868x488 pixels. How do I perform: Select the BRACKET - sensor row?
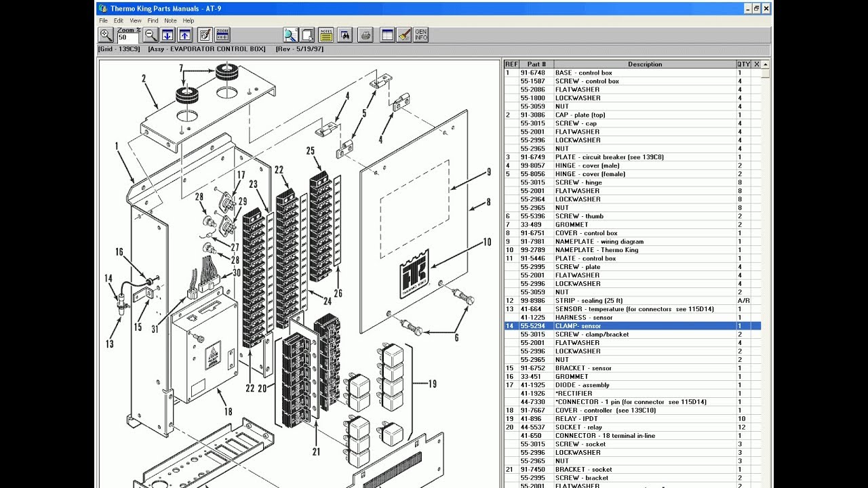[633, 368]
